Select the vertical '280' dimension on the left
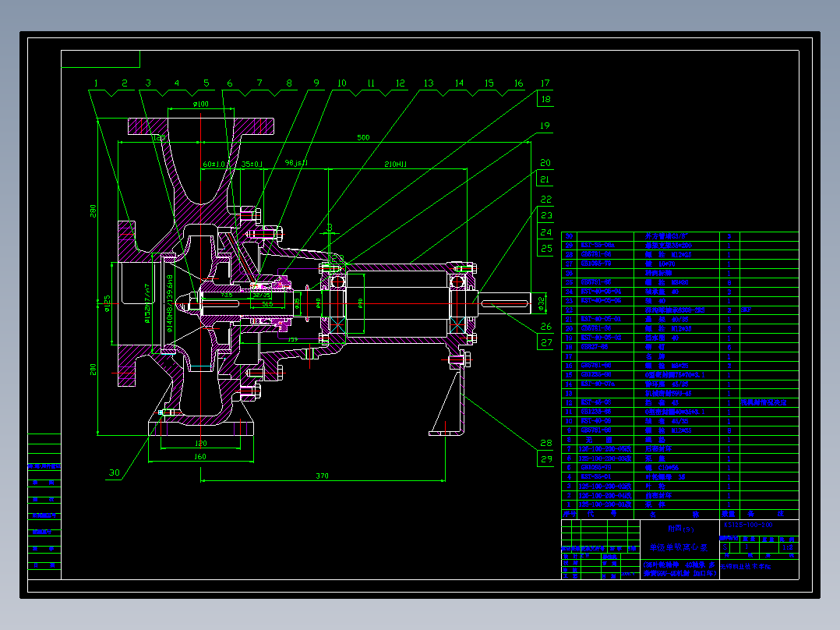 pos(94,211)
